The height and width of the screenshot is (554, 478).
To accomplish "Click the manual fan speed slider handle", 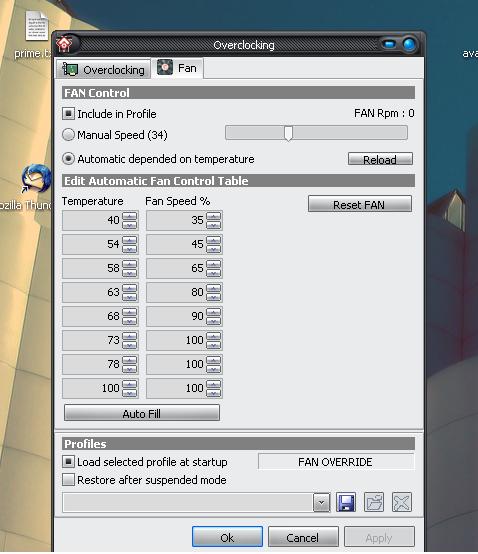I will pyautogui.click(x=288, y=133).
